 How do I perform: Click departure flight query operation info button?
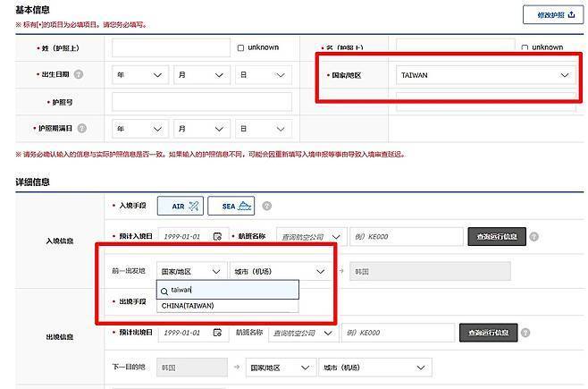(x=488, y=333)
